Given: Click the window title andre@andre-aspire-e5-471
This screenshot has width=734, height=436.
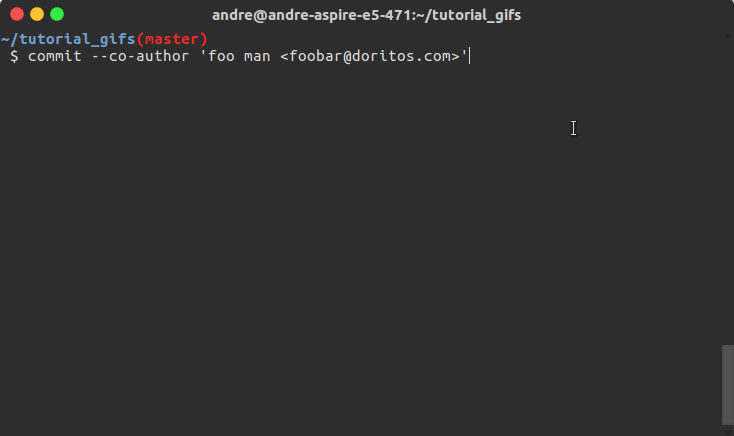Looking at the screenshot, I should coord(312,15).
